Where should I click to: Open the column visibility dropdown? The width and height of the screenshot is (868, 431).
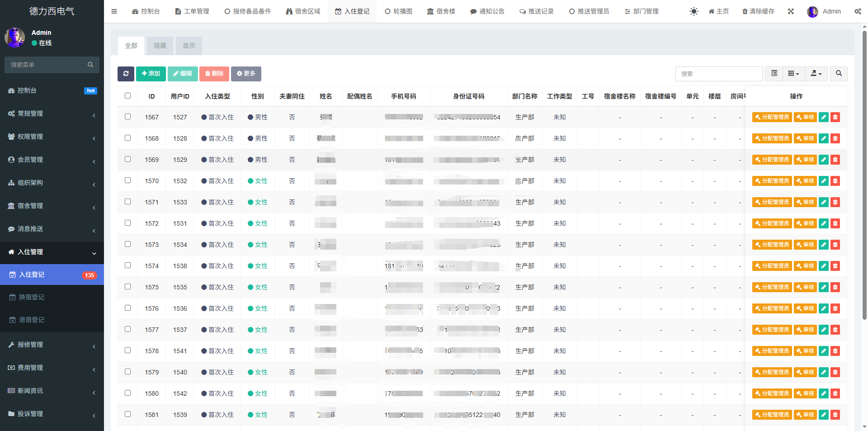[793, 74]
